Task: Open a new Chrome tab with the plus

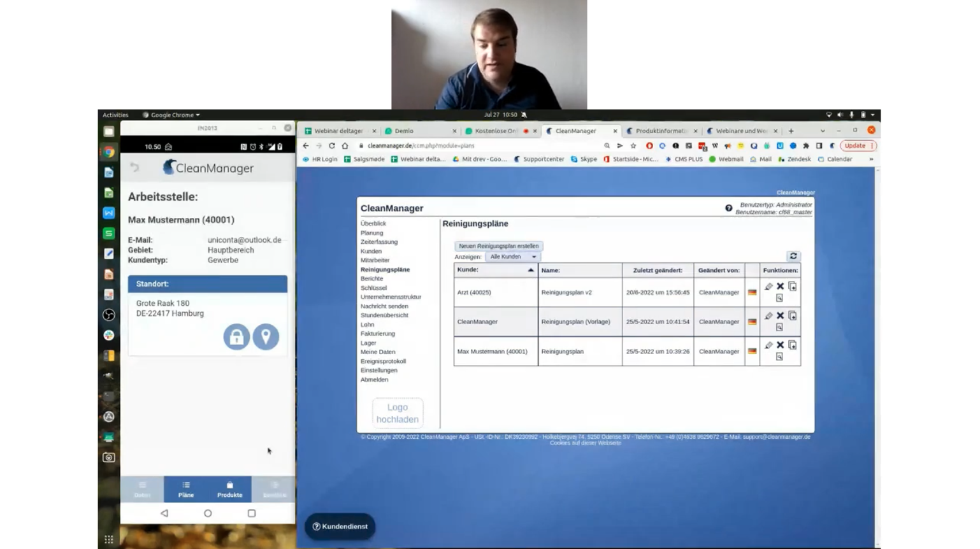Action: point(791,131)
